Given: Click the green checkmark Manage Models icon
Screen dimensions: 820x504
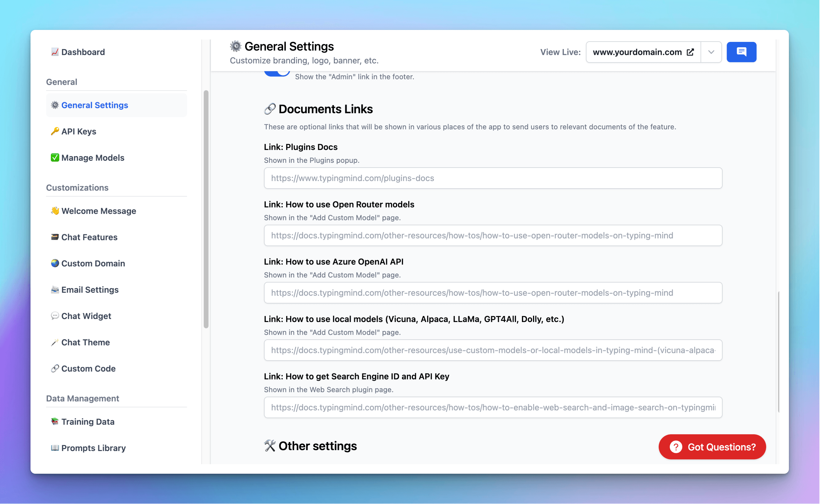Looking at the screenshot, I should coord(55,158).
